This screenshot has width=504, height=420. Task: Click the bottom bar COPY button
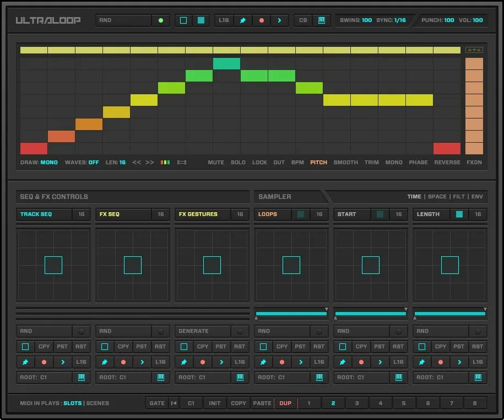[239, 403]
